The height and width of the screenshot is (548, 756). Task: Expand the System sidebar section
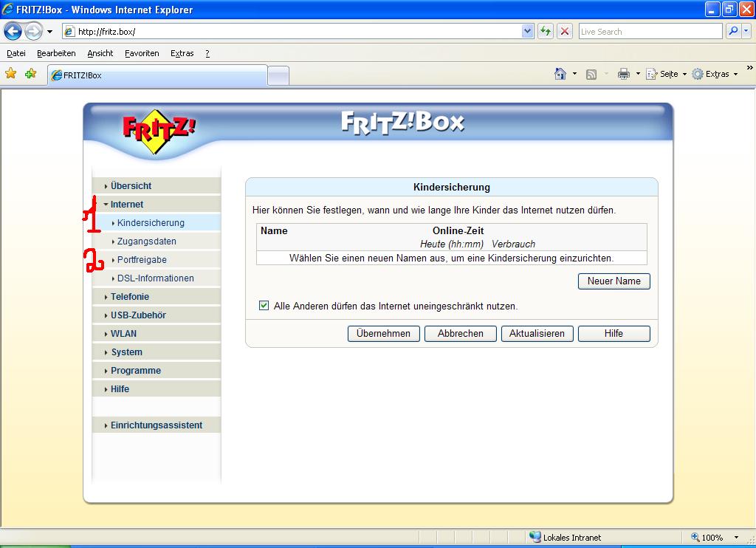pos(157,352)
